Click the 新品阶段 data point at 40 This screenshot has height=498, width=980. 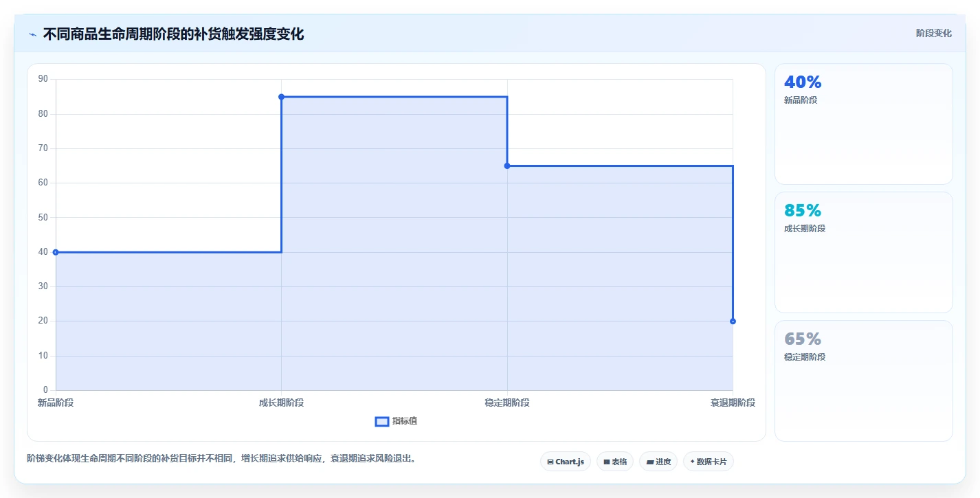click(x=56, y=252)
